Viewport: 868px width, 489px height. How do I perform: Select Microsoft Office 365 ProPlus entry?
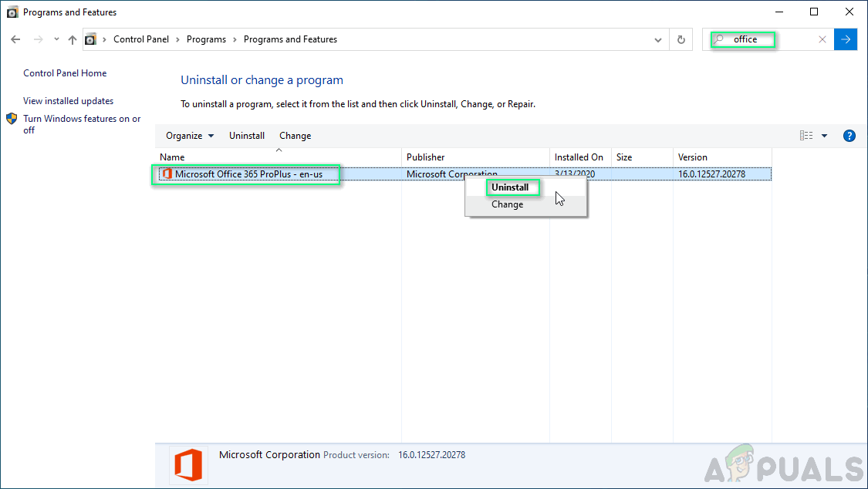coord(248,174)
